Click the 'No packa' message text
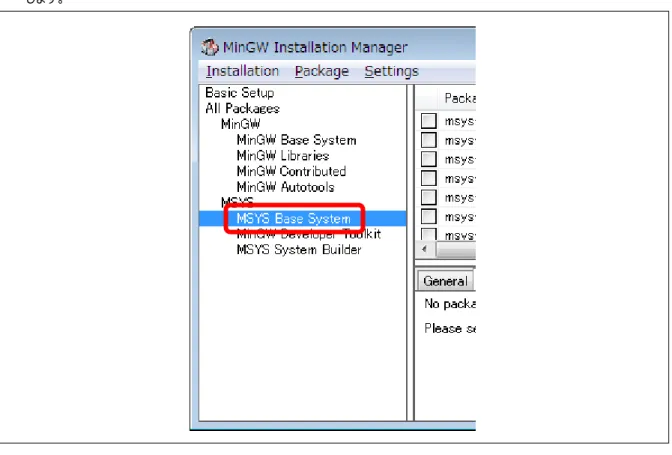Image resolution: width=672 pixels, height=455 pixels. pos(450,304)
